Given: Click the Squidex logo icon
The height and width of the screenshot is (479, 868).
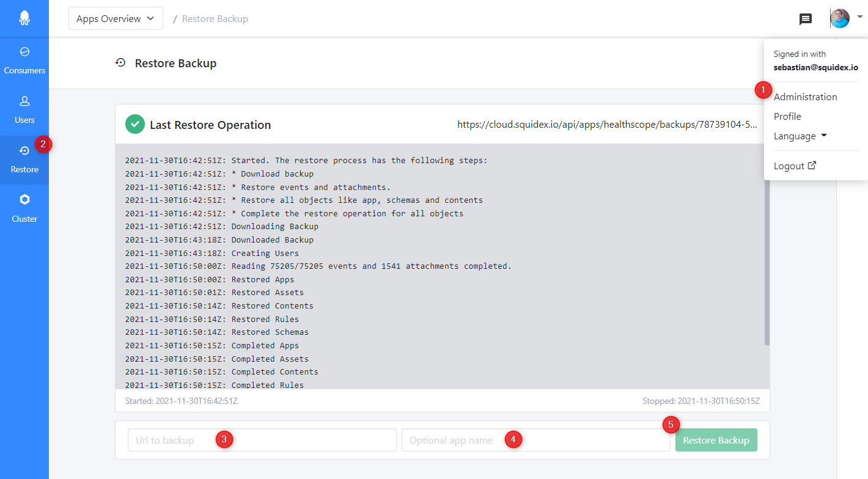Looking at the screenshot, I should [24, 18].
